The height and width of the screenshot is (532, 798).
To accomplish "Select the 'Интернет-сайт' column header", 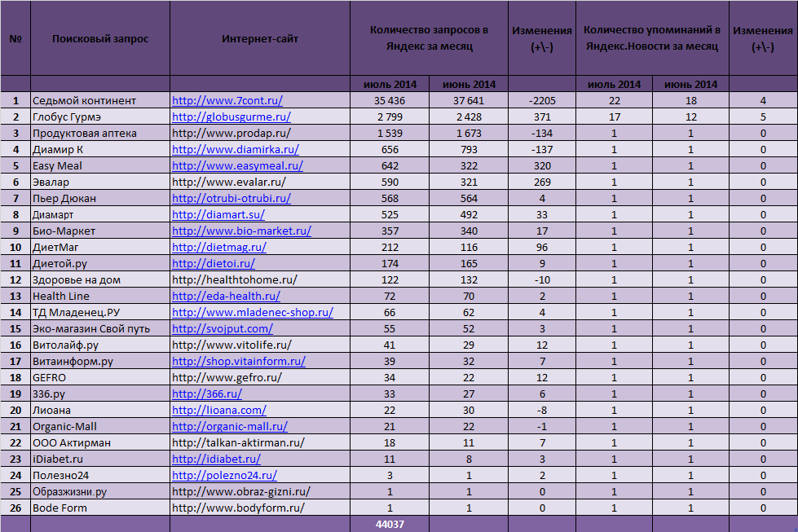I will coord(259,38).
